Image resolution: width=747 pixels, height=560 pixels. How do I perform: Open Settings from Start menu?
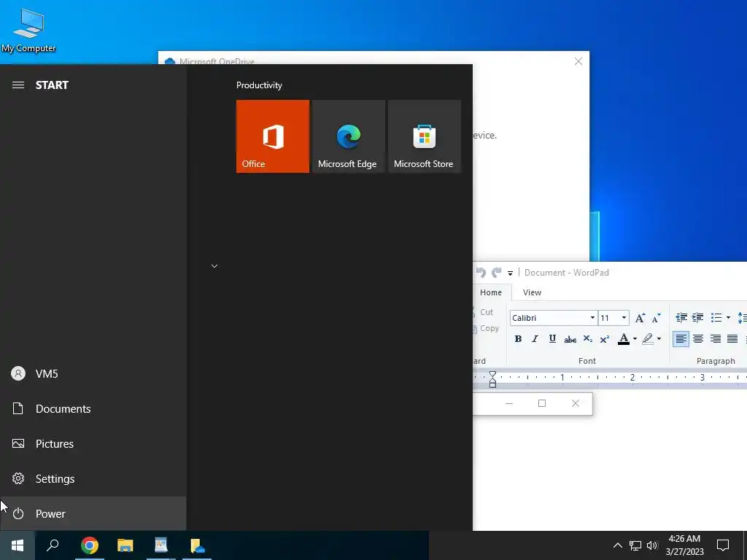pyautogui.click(x=93, y=478)
